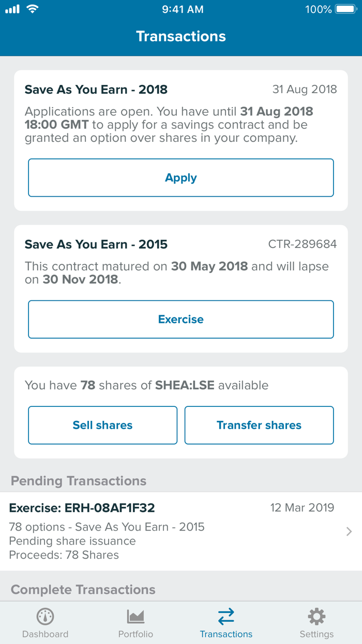The width and height of the screenshot is (362, 644).
Task: Open Settings using the gear icon
Action: click(x=316, y=616)
